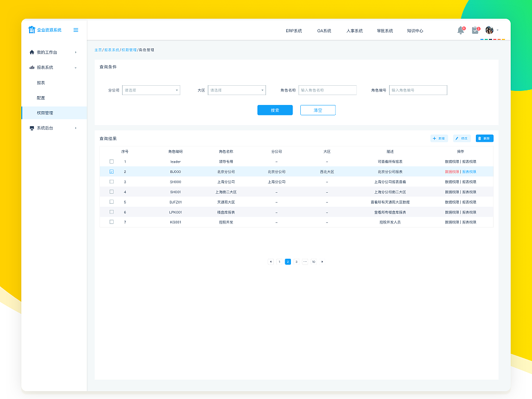532x399 pixels.
Task: Click the 报表系统 breadcrumb link
Action: 112,50
